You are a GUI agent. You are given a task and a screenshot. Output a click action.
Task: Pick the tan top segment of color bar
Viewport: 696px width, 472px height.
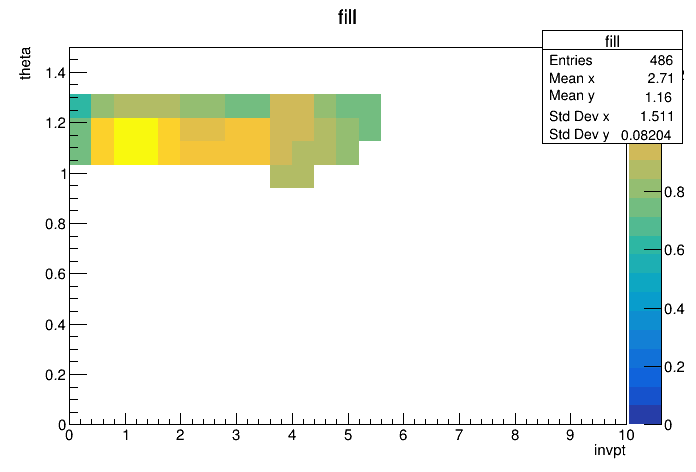click(x=645, y=152)
